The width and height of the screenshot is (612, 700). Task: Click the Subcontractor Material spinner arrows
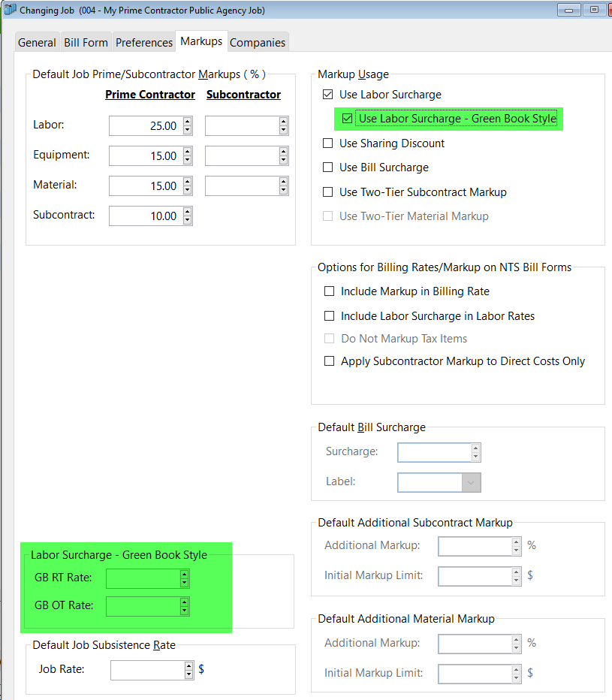[283, 186]
